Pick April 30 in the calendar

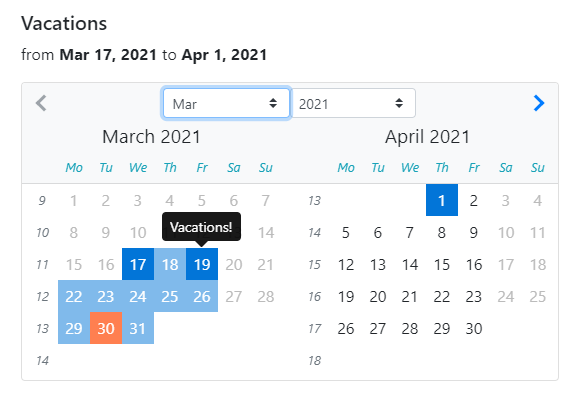(474, 328)
